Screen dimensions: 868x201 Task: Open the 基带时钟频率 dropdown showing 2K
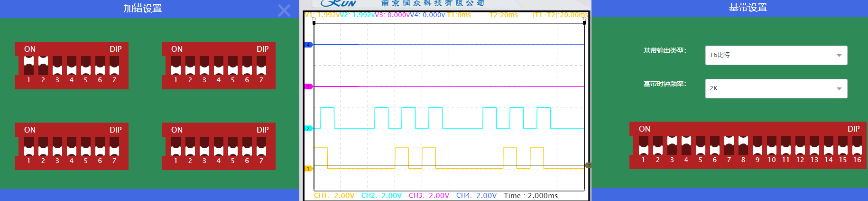click(776, 88)
